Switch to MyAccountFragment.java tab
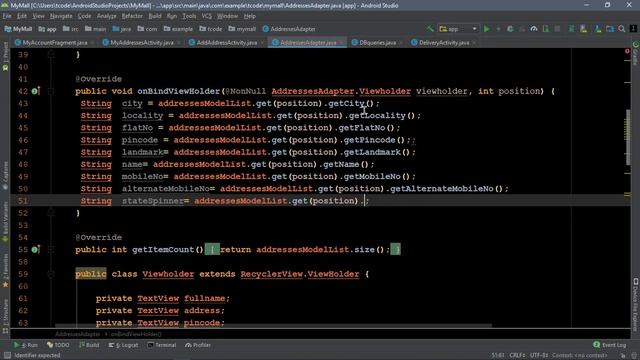 click(55, 42)
